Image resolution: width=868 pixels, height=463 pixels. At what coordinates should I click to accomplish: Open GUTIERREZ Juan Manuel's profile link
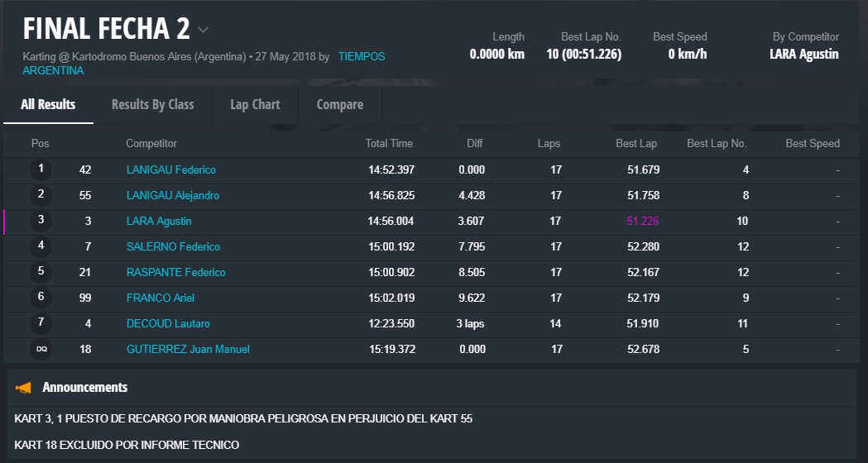[x=188, y=349]
